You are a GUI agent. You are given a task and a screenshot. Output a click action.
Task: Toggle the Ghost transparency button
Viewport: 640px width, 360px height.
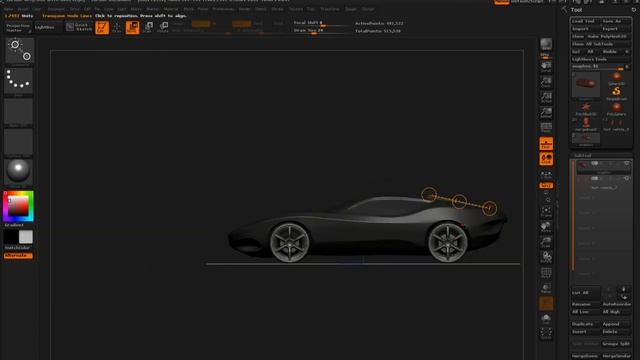(x=546, y=303)
